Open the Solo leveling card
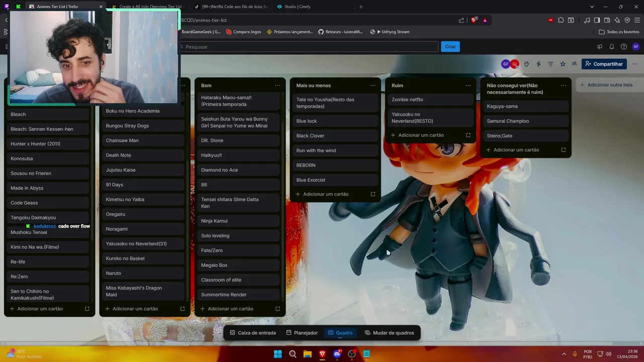Viewport: 644px width, 362px height. pos(238,236)
